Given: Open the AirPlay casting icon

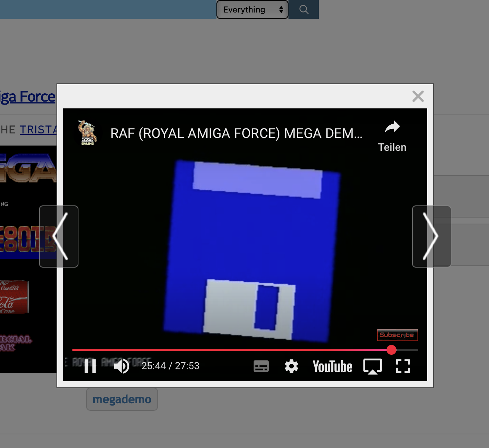Looking at the screenshot, I should tap(373, 367).
